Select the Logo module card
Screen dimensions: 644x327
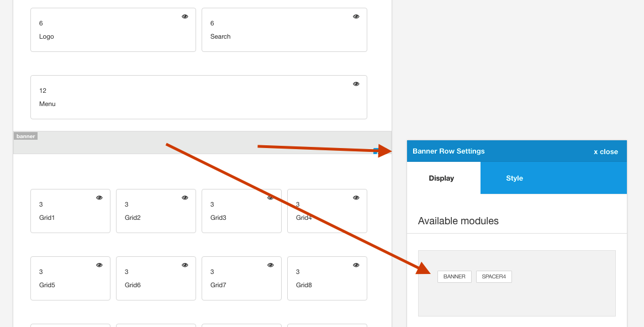click(113, 30)
